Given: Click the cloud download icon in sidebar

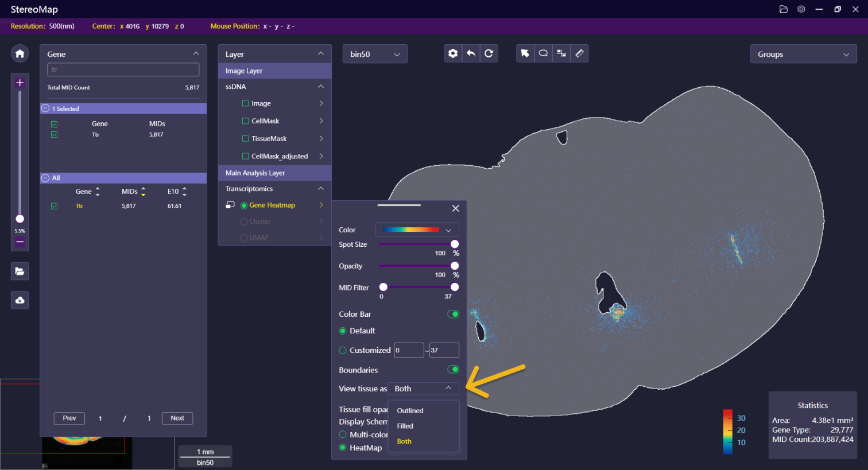Looking at the screenshot, I should pos(20,300).
